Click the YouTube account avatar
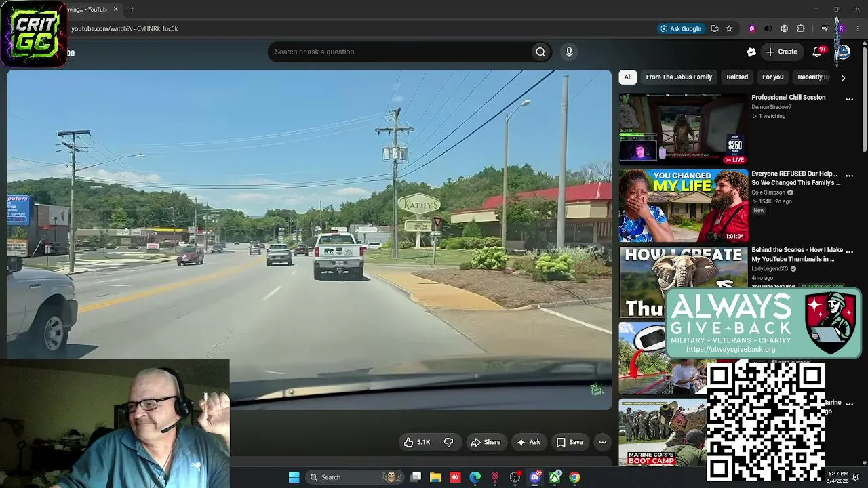868x488 pixels. [x=842, y=52]
